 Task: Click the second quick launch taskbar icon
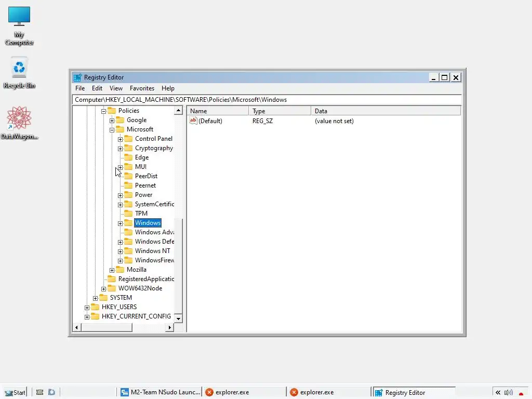[x=51, y=392]
